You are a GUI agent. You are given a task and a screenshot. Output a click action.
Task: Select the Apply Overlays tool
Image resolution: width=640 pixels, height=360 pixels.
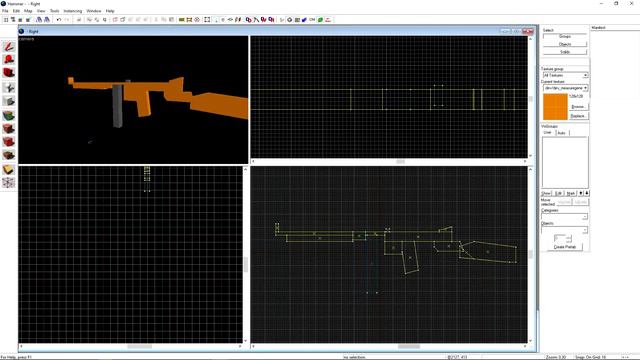pyautogui.click(x=9, y=156)
